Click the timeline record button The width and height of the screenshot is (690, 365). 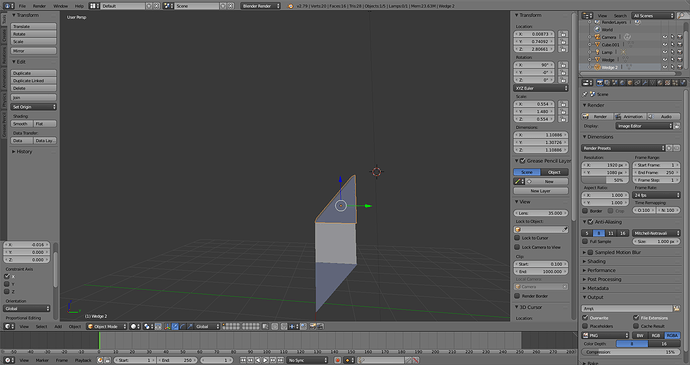[x=338, y=360]
